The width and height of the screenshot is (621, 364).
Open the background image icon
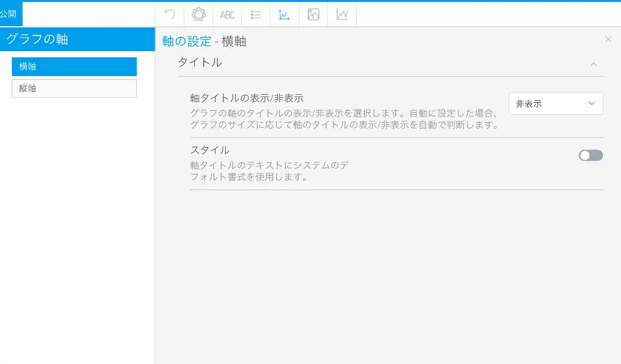(313, 14)
